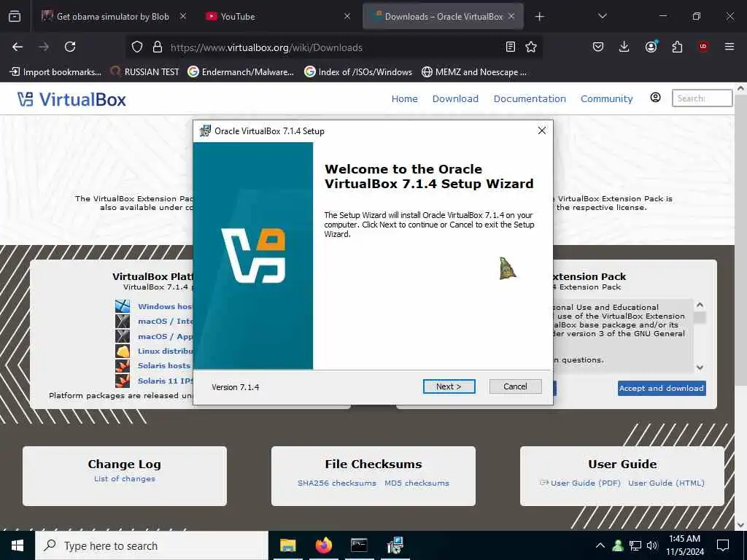Open the Index of /ISOs/Windows bookmark
The image size is (747, 560).
point(358,72)
